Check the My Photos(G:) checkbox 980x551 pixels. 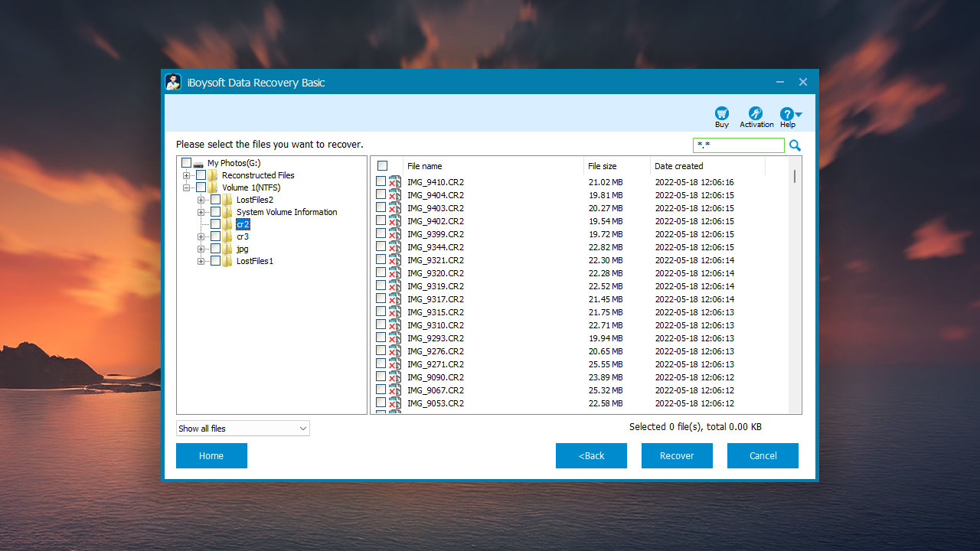click(186, 163)
